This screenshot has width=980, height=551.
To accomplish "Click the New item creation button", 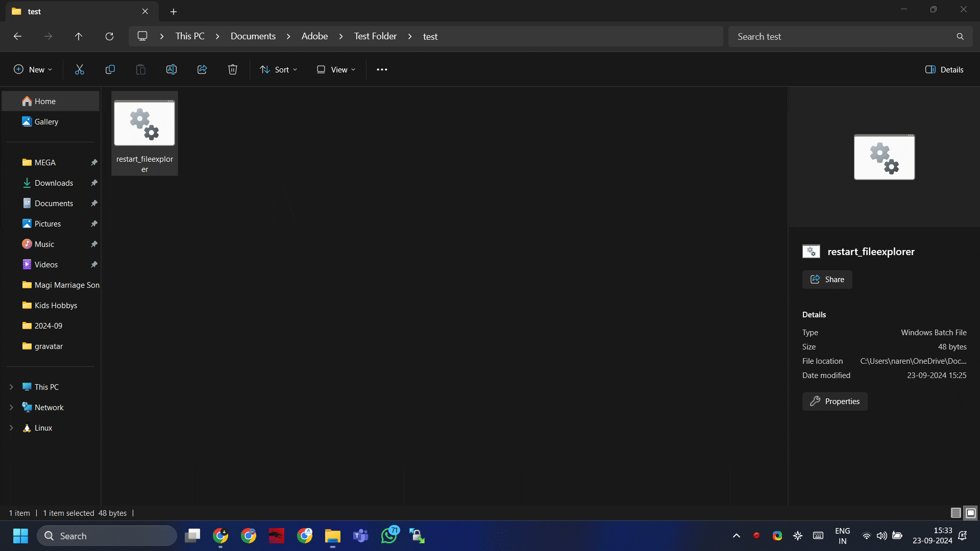I will pyautogui.click(x=32, y=69).
